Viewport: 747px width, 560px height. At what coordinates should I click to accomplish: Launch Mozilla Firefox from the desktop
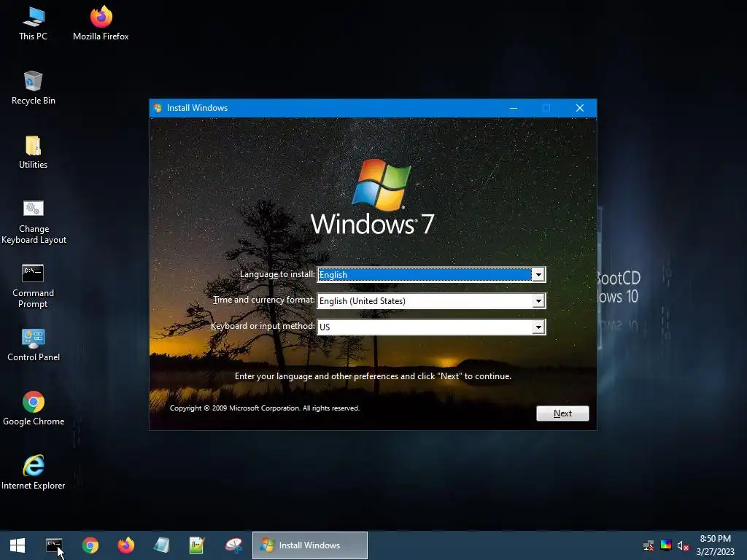click(x=101, y=24)
